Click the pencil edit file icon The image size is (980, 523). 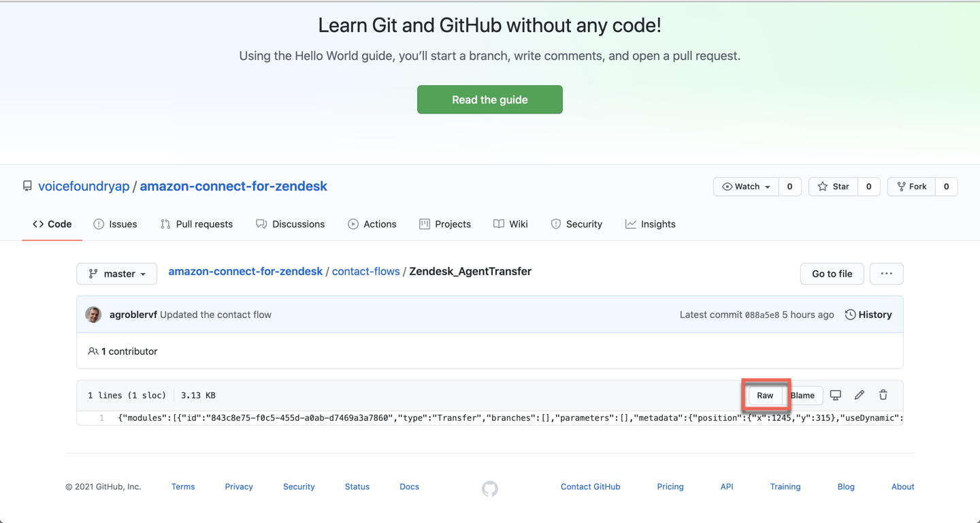tap(860, 395)
